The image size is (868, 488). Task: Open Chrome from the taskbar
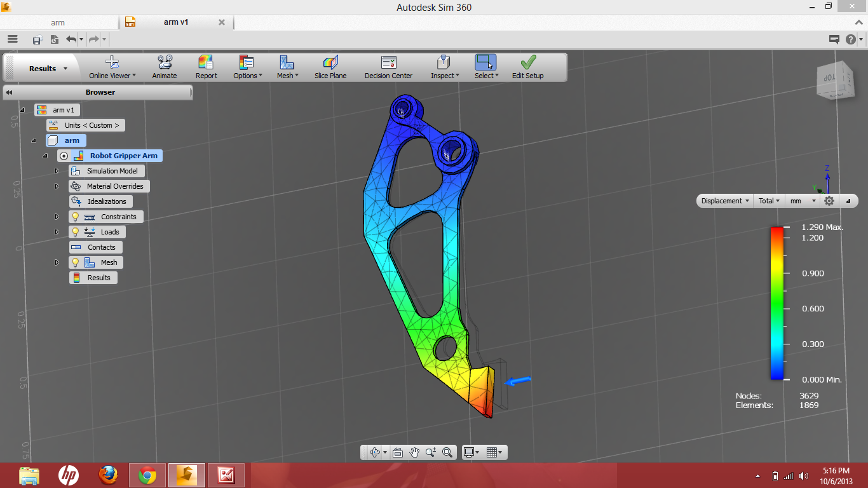(x=147, y=475)
